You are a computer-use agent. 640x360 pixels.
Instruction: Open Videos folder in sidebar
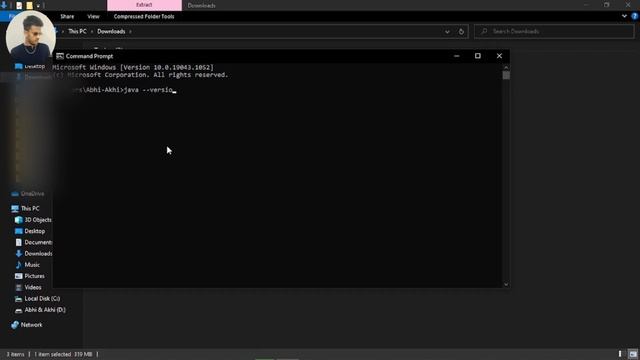point(28,288)
